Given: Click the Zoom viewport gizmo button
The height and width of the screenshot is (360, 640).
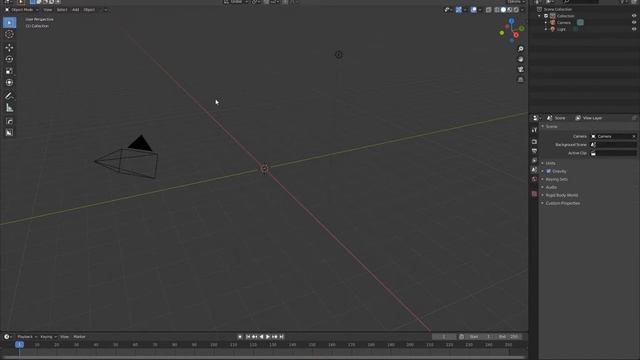Looking at the screenshot, I should (520, 49).
